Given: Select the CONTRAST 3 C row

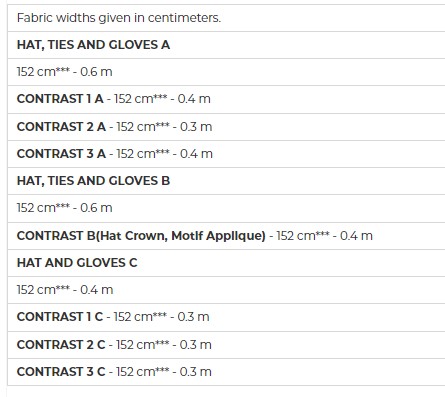Looking at the screenshot, I should click(226, 372).
